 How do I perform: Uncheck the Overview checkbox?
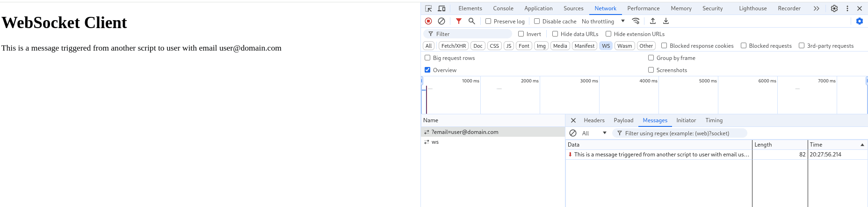click(427, 70)
